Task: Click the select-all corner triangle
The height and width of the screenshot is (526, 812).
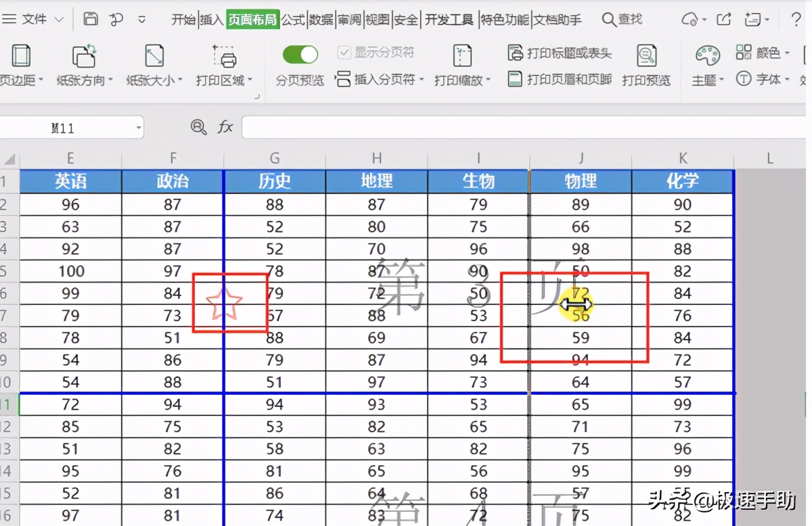Action: (9, 160)
